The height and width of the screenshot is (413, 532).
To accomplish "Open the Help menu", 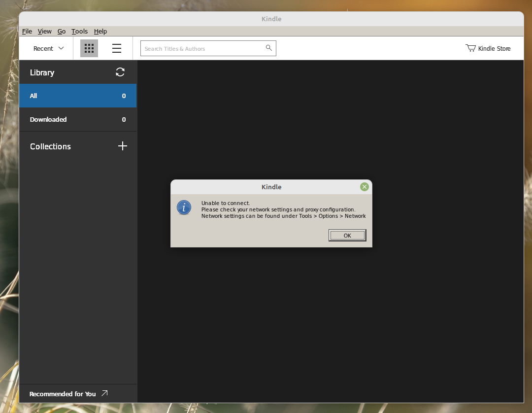I will pos(100,31).
